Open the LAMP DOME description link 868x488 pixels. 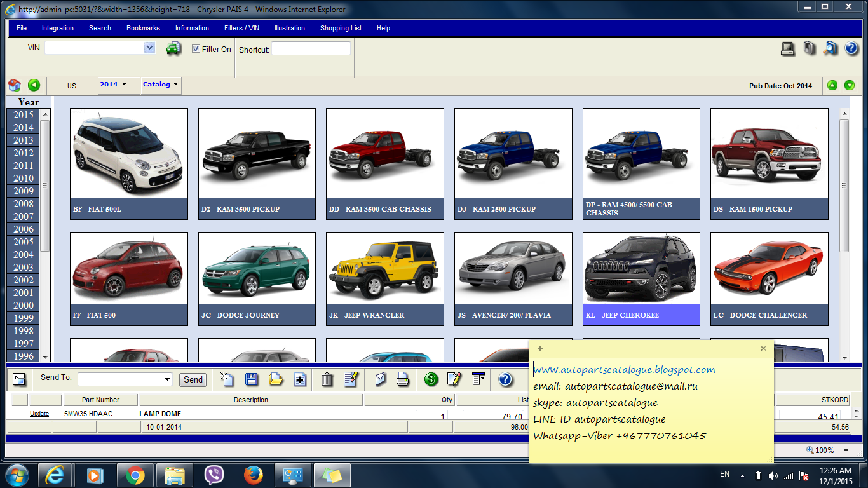click(160, 414)
